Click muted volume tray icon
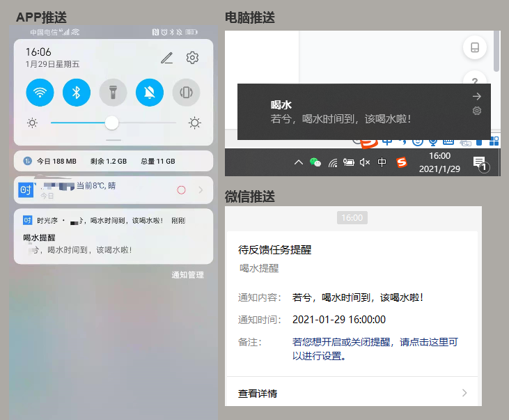Screen dimensions: 509x420 pos(365,162)
